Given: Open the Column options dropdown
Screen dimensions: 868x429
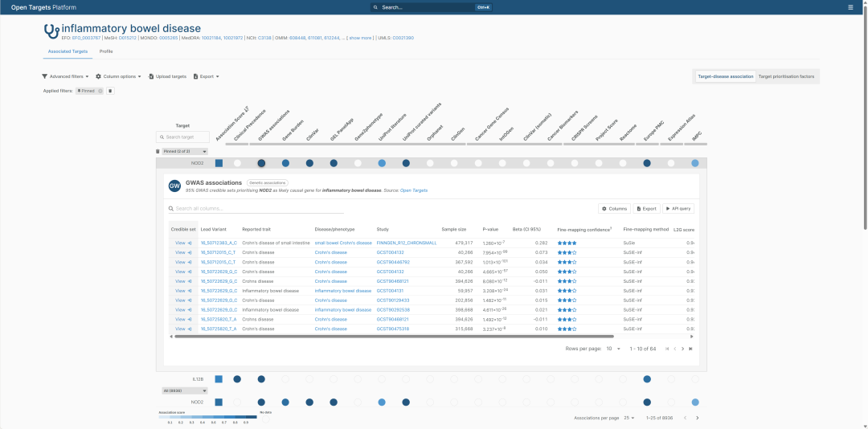Looking at the screenshot, I should (x=118, y=76).
